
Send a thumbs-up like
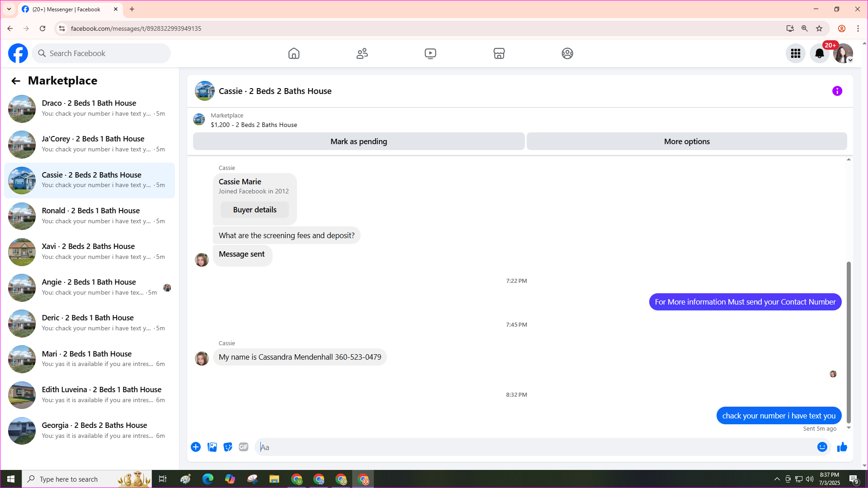coord(842,447)
